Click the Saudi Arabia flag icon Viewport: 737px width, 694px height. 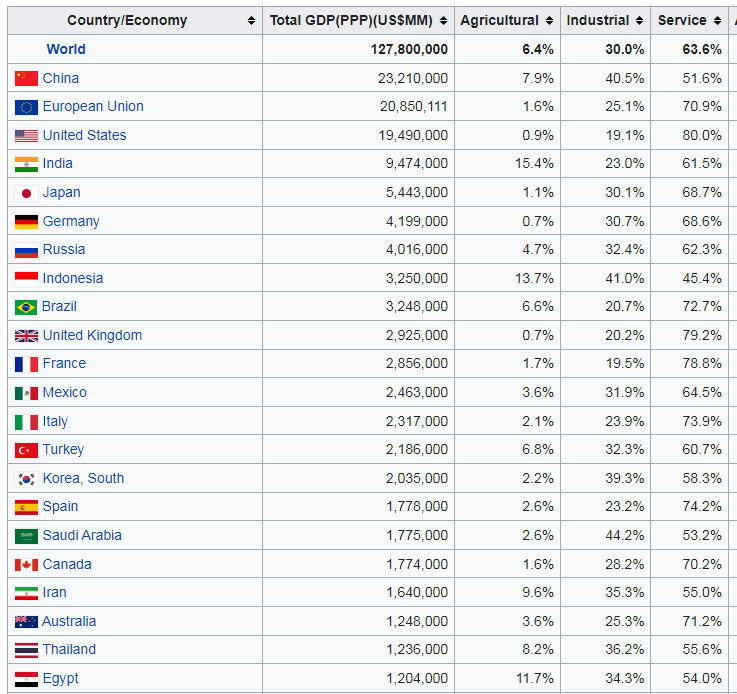(x=26, y=536)
